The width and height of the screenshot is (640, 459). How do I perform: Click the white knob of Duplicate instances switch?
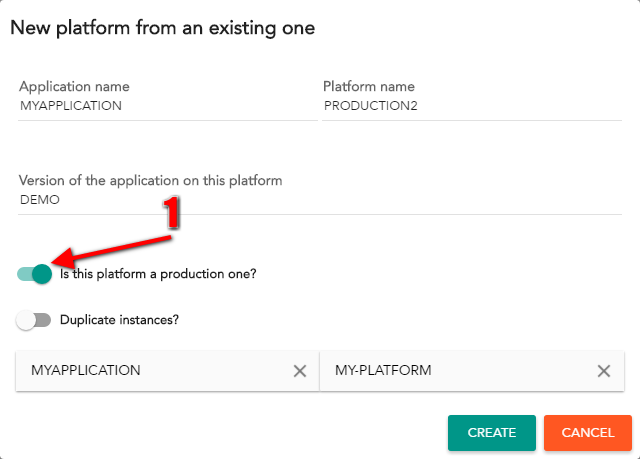click(x=26, y=320)
